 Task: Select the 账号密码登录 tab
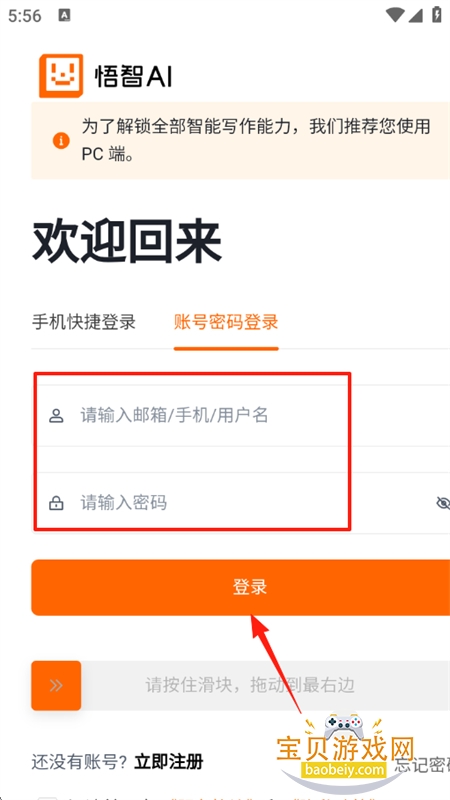[226, 322]
